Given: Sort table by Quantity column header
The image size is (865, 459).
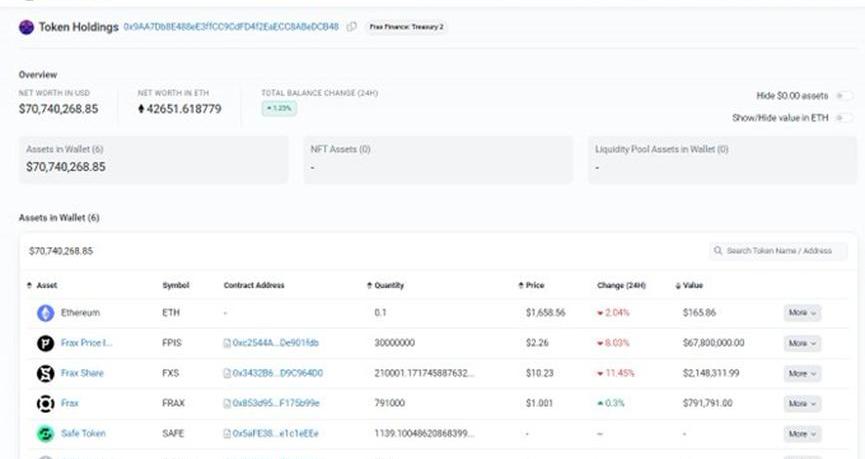Looking at the screenshot, I should coord(388,285).
